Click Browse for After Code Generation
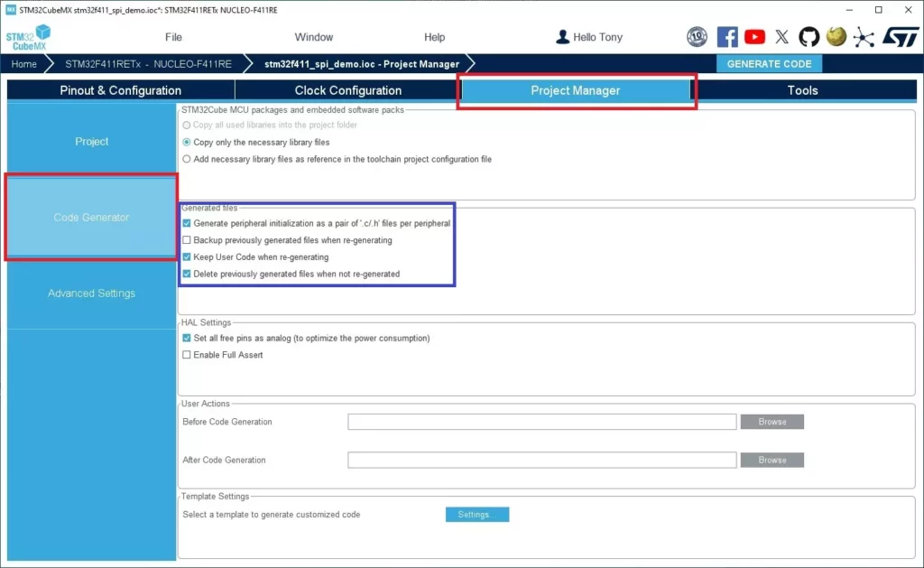 [x=772, y=460]
